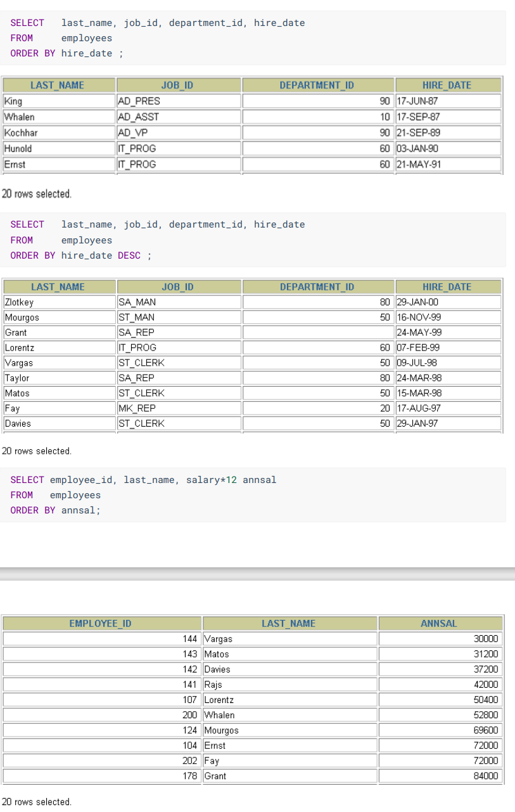Click the Zlotkey last name cell
Viewport: 515px width, 812px height.
tap(59, 302)
